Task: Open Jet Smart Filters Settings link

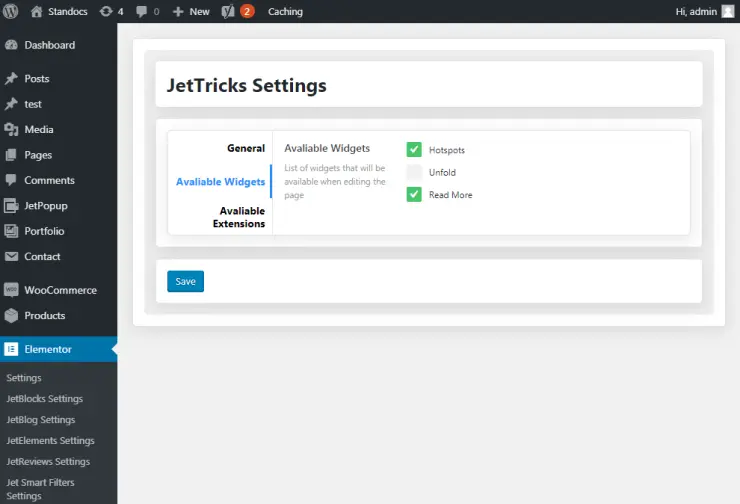Action: (40, 489)
